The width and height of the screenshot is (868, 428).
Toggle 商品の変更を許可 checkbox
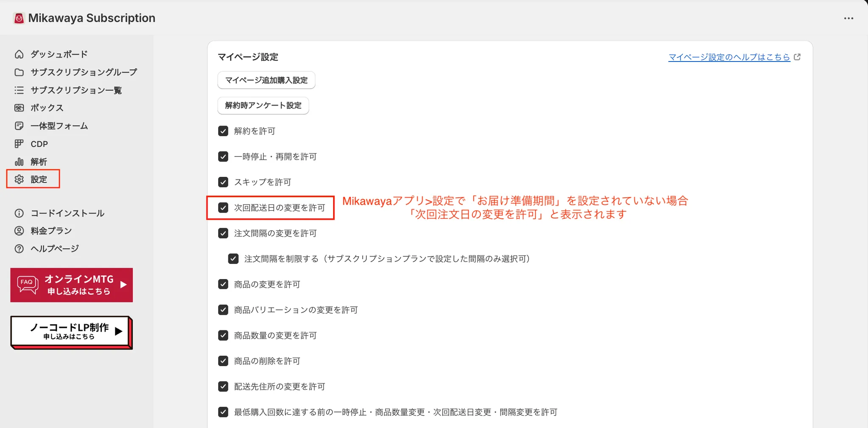tap(223, 284)
